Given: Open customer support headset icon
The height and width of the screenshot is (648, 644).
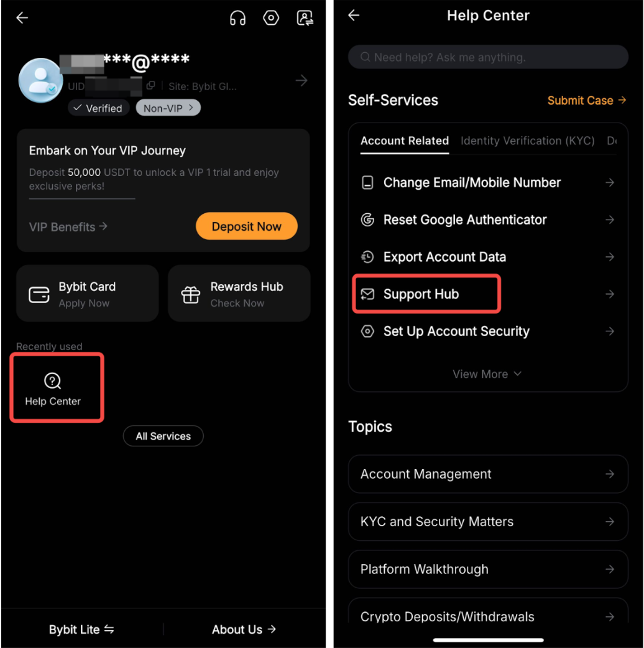Looking at the screenshot, I should click(237, 18).
